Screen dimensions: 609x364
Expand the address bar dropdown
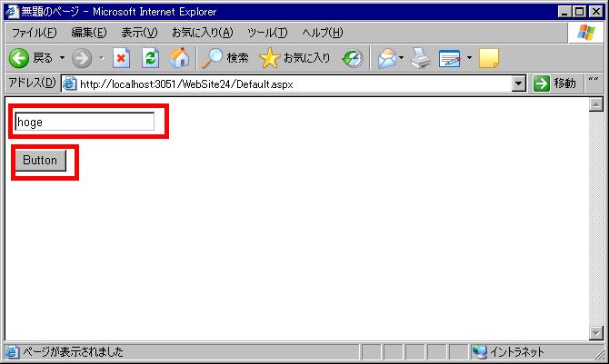[x=518, y=84]
